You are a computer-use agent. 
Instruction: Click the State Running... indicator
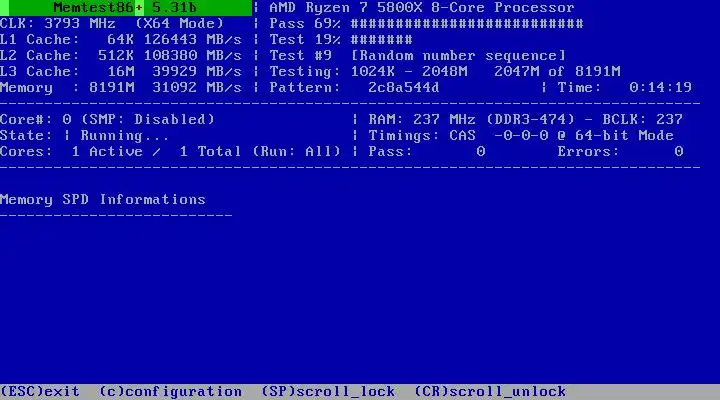[84, 135]
